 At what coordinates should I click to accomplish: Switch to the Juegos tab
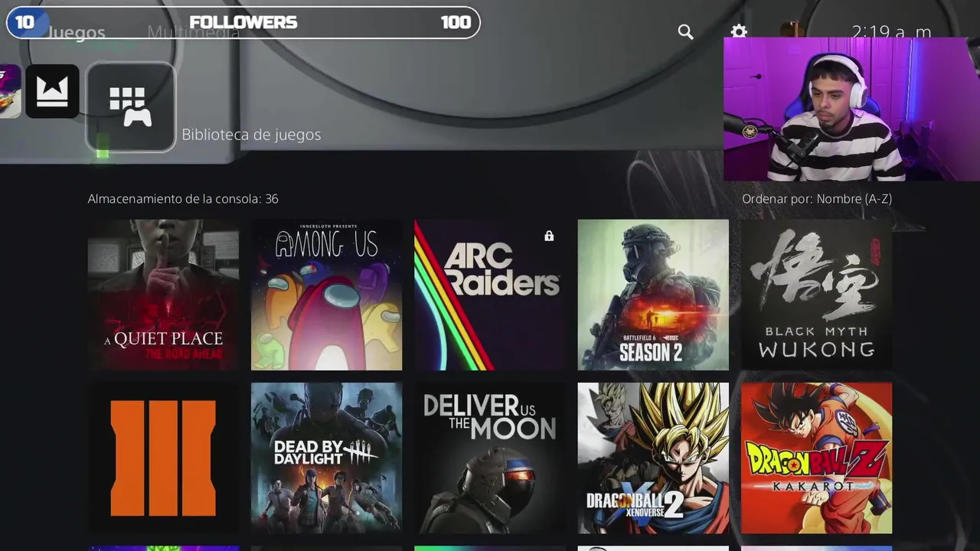coord(77,33)
